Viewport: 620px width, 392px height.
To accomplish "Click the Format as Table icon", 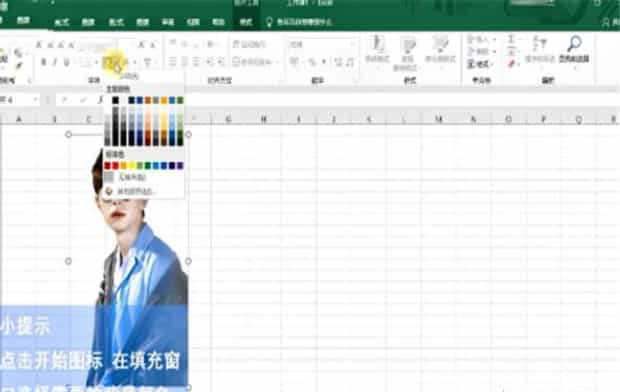I will 407,52.
